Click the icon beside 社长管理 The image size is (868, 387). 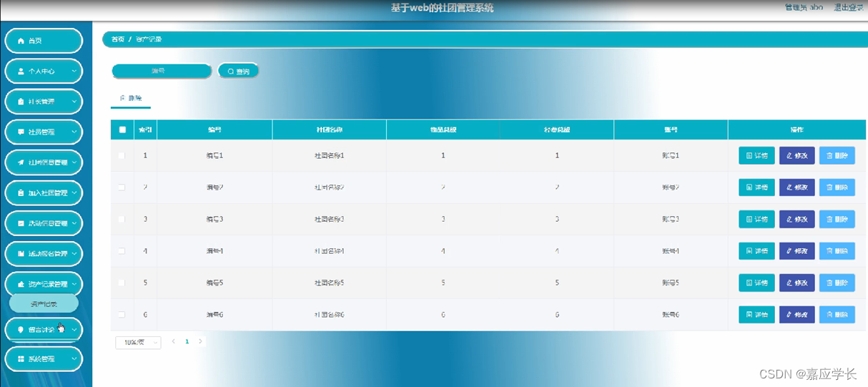point(21,102)
